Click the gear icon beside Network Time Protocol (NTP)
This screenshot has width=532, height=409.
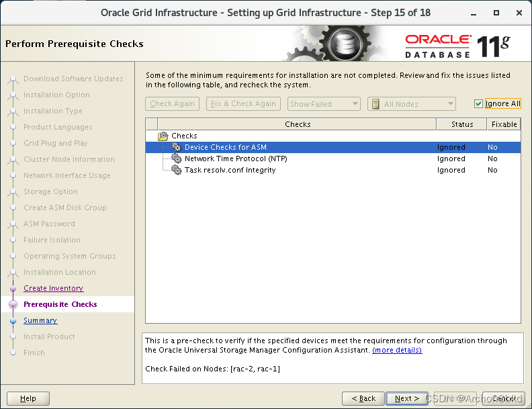pyautogui.click(x=177, y=158)
